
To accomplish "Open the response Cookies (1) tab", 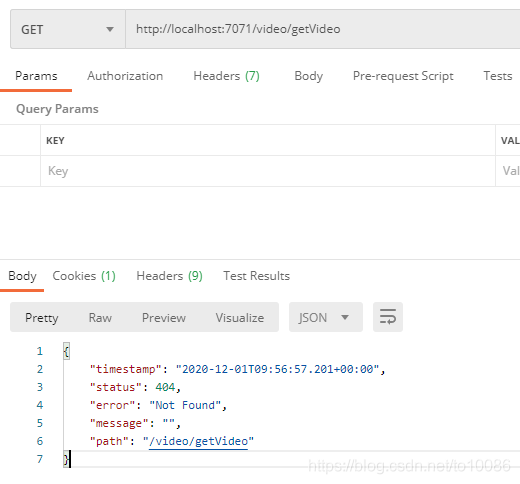I will [84, 276].
